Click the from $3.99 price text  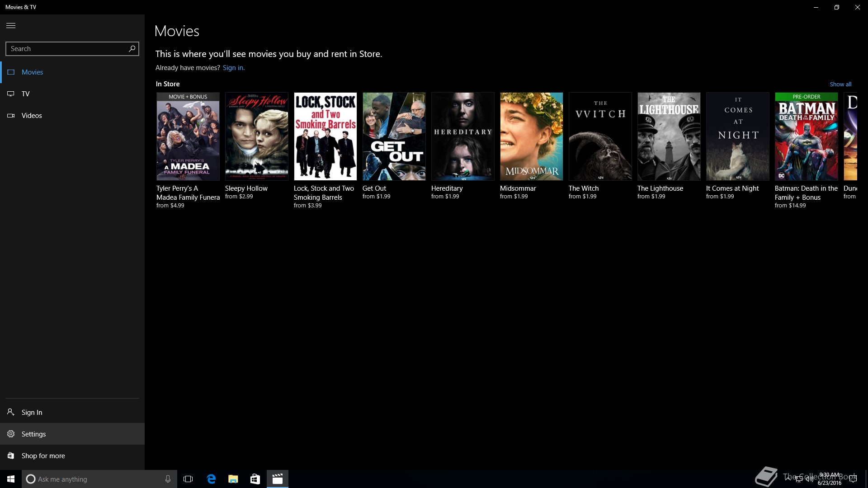(308, 205)
